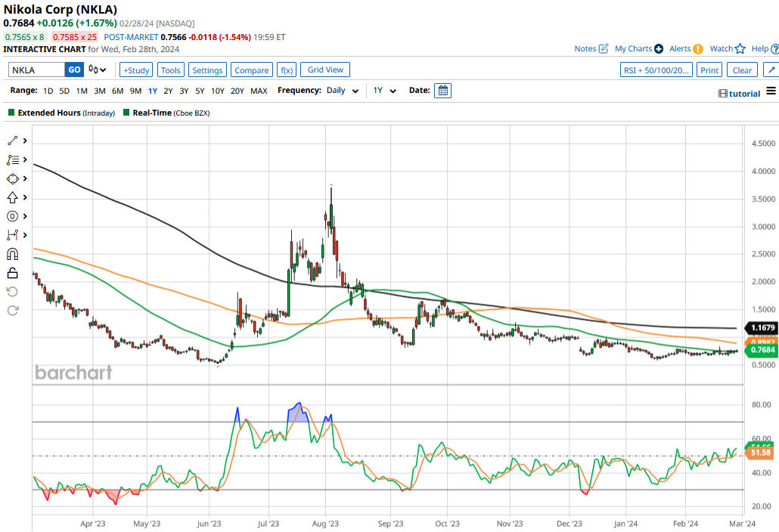This screenshot has width=779, height=532.
Task: Toggle the lock drawings padlock
Action: point(13,273)
